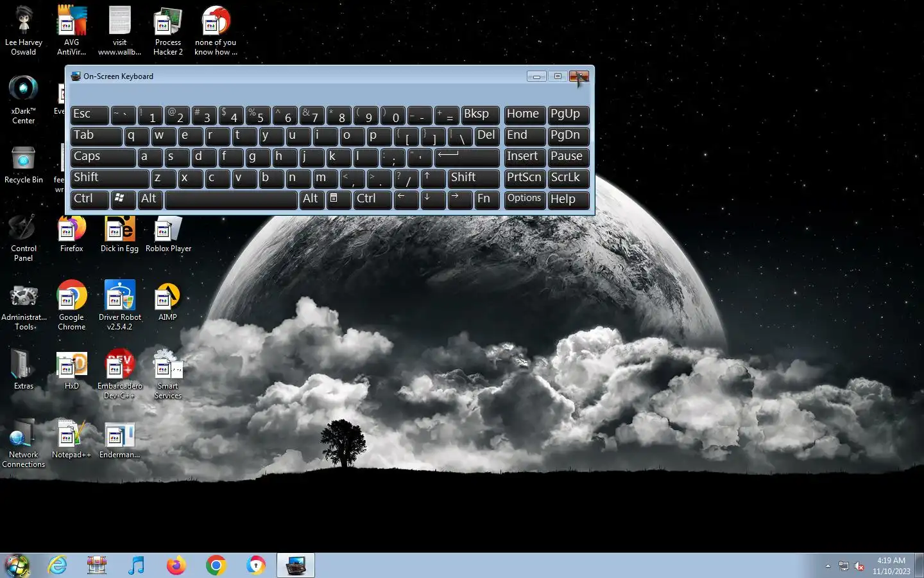Open the music note app in taskbar
The height and width of the screenshot is (578, 924).
[136, 566]
